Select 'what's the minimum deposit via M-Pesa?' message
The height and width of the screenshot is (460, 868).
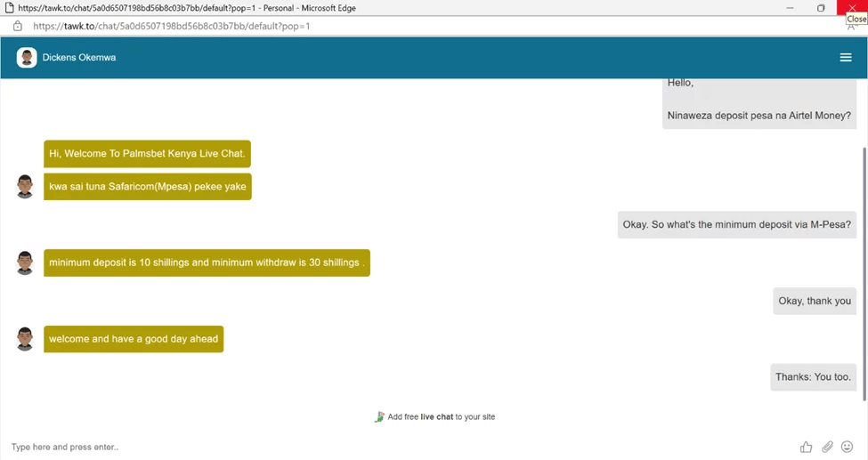(737, 225)
